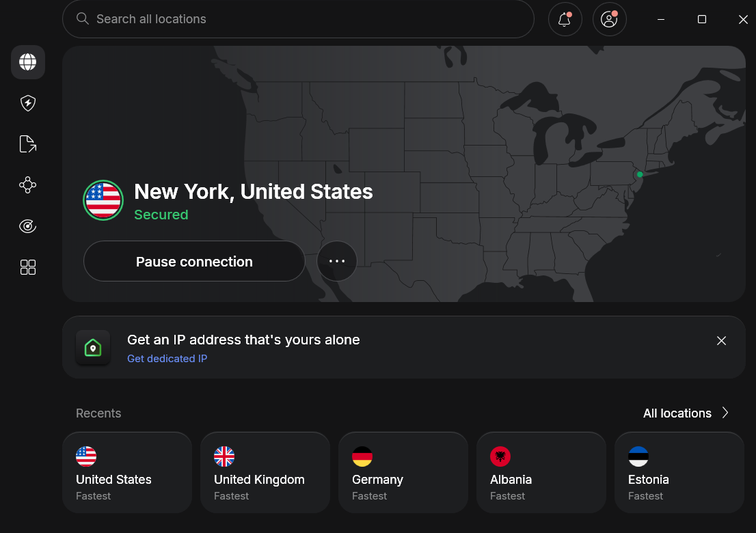Click the apps grid icon in sidebar

[27, 267]
